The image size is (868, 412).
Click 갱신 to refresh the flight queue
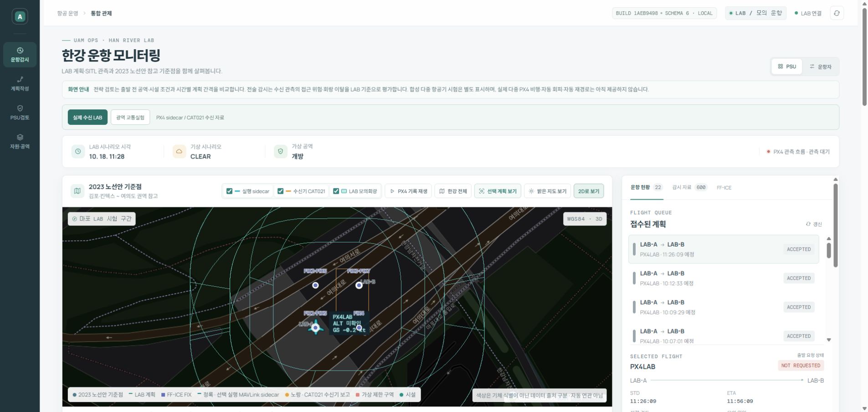pyautogui.click(x=814, y=224)
